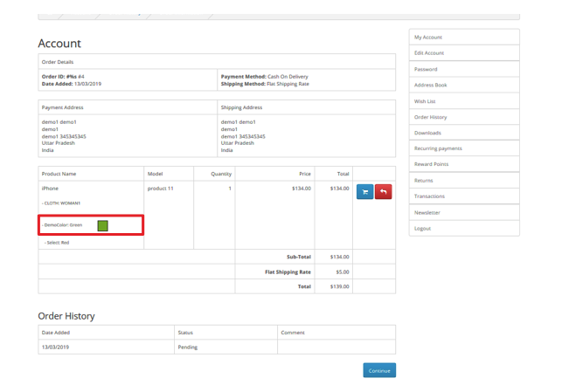Open Wish List from sidebar

(425, 101)
